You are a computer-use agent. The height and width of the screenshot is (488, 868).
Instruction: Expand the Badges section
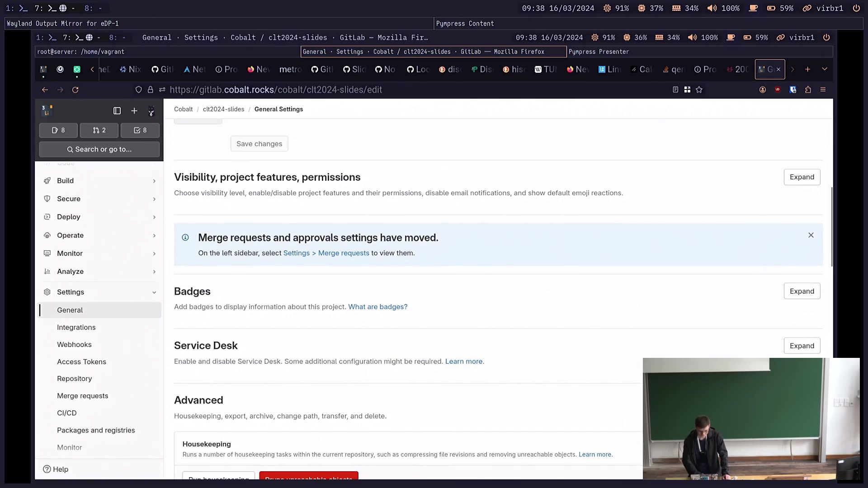point(802,291)
